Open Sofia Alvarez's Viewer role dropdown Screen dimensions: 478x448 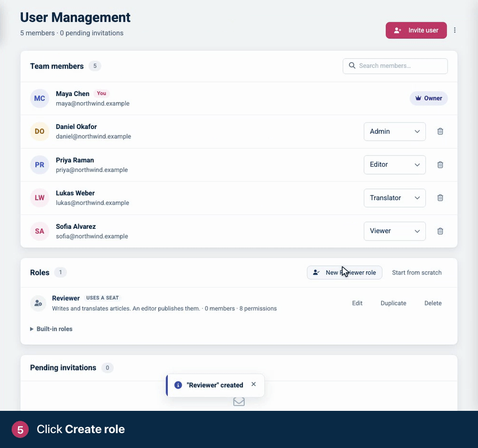[x=395, y=231]
